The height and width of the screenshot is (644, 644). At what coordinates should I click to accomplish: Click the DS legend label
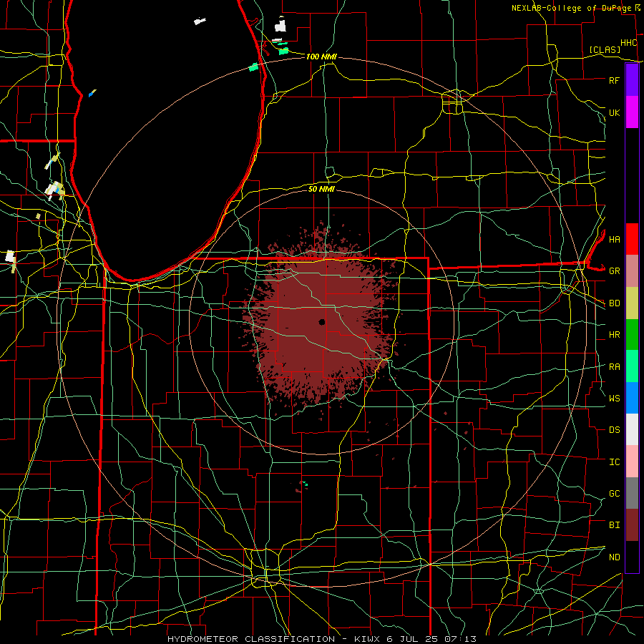614,430
